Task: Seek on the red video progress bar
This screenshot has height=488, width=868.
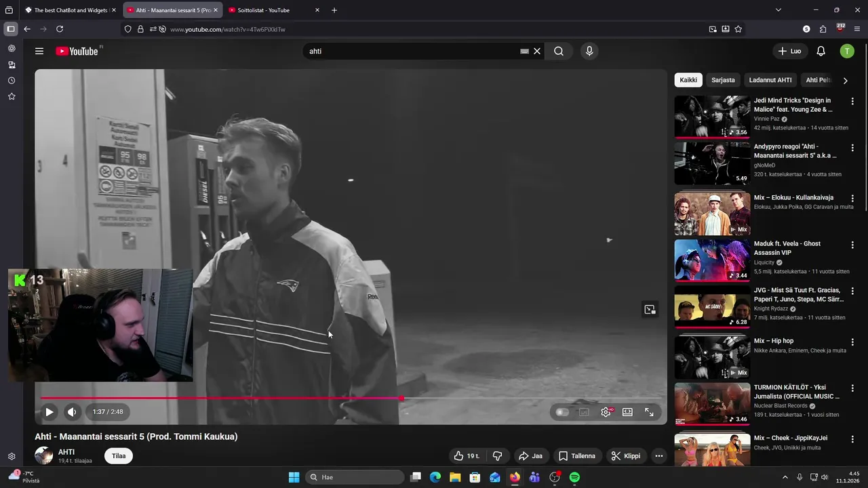Action: click(351, 398)
